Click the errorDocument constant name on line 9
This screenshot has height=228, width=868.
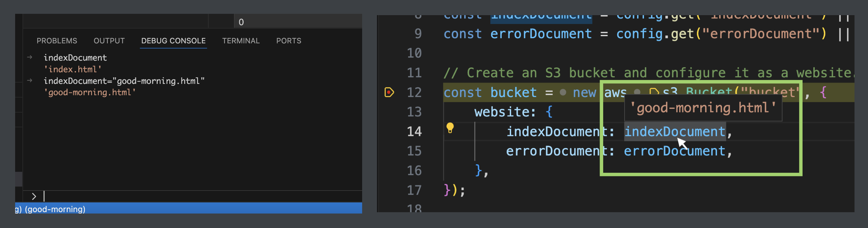(540, 34)
